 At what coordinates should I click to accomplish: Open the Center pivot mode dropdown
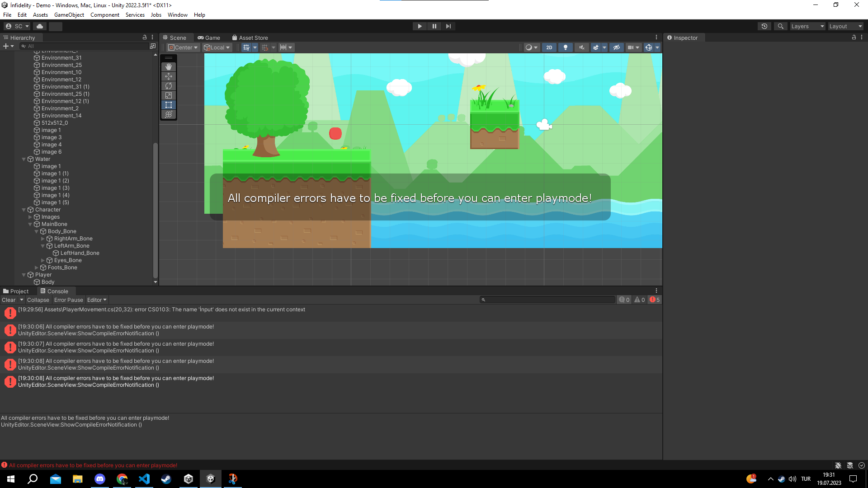pyautogui.click(x=183, y=47)
